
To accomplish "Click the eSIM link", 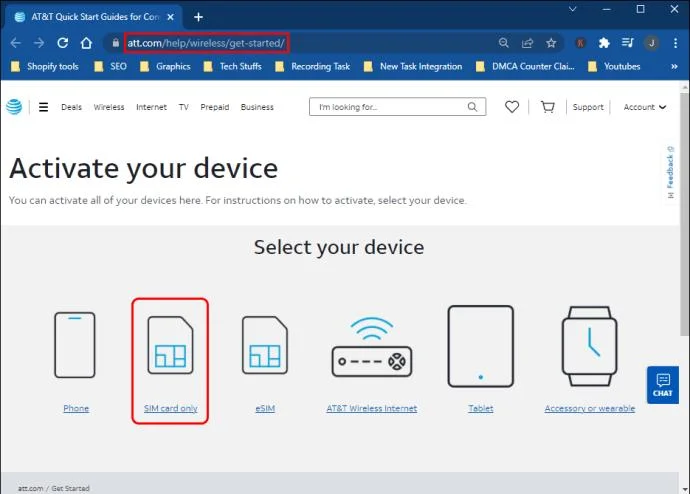I will pyautogui.click(x=265, y=408).
